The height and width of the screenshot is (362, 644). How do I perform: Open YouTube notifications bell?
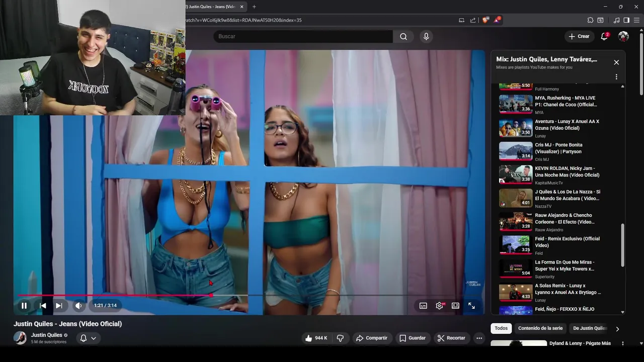tap(605, 36)
